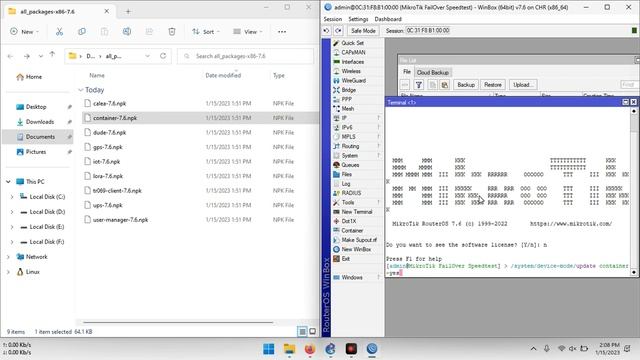
Task: Open Queues in WinBox sidebar
Action: click(x=350, y=165)
